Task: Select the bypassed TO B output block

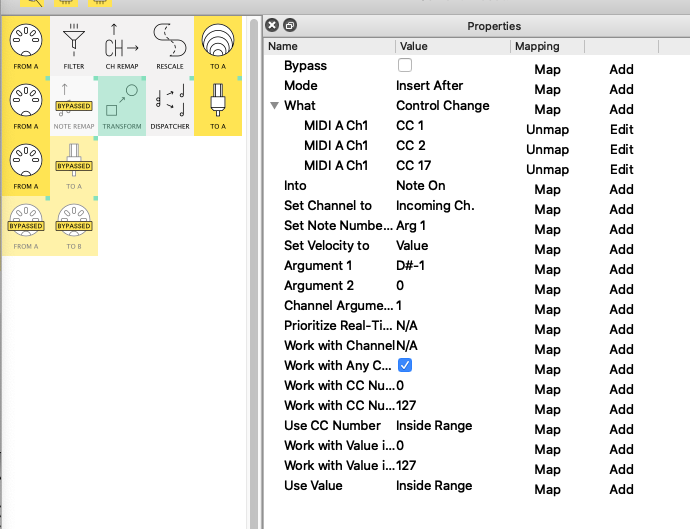Action: (x=74, y=226)
